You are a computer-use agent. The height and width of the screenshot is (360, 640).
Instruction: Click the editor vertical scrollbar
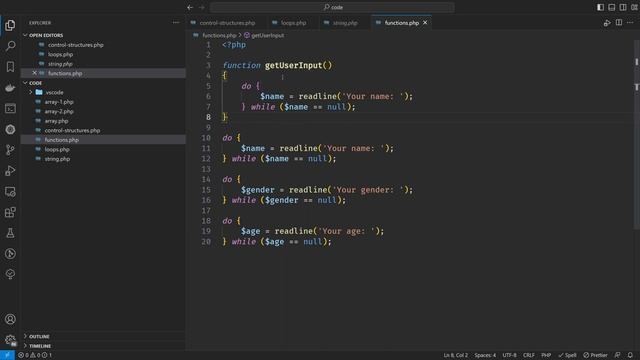(x=637, y=135)
